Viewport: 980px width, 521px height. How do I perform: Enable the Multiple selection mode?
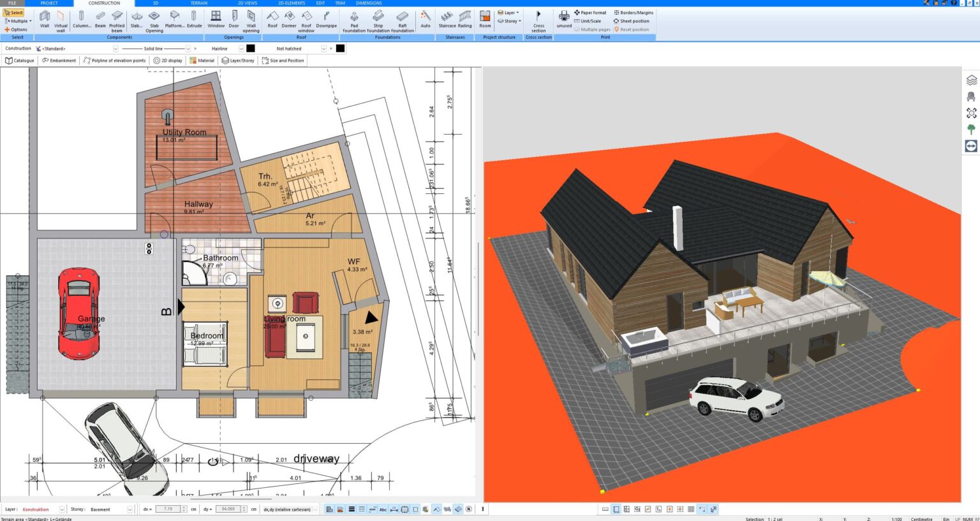[x=16, y=20]
